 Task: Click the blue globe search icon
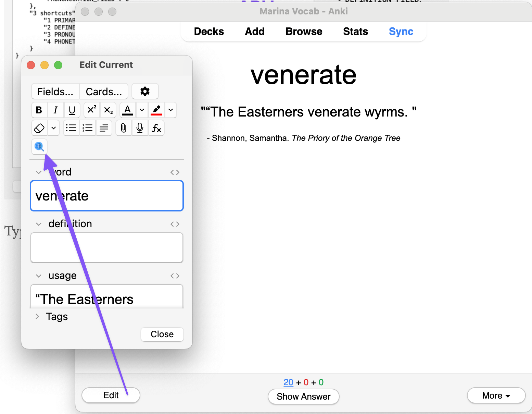pyautogui.click(x=39, y=147)
